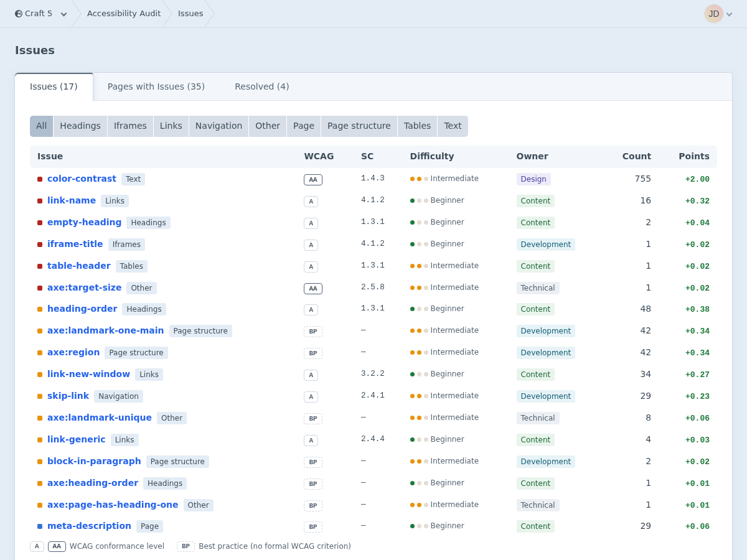The width and height of the screenshot is (747, 560).
Task: Click the Difficulty column header
Action: [432, 156]
